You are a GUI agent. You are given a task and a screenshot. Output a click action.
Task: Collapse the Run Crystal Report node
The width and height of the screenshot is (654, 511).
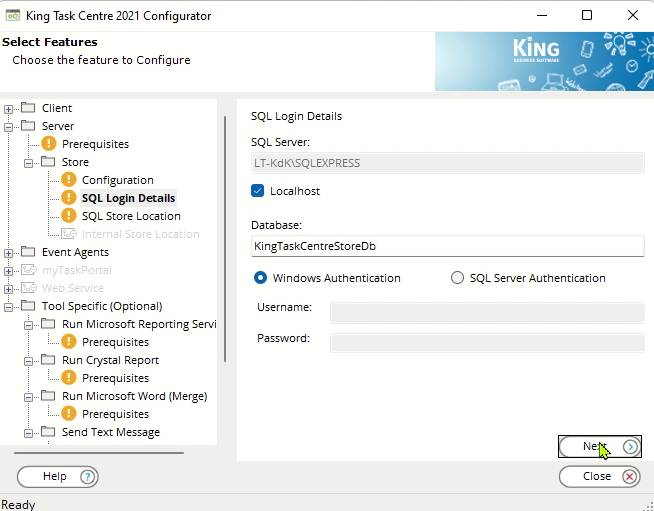click(x=28, y=361)
